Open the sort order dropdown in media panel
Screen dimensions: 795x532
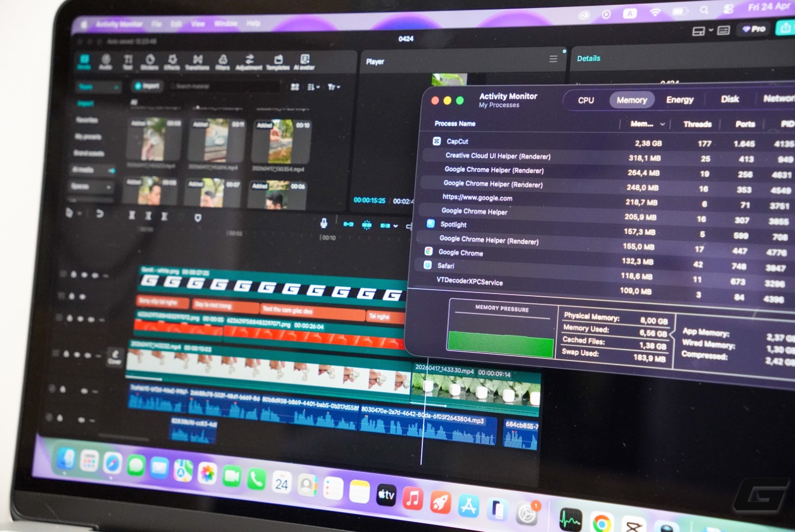tap(313, 87)
